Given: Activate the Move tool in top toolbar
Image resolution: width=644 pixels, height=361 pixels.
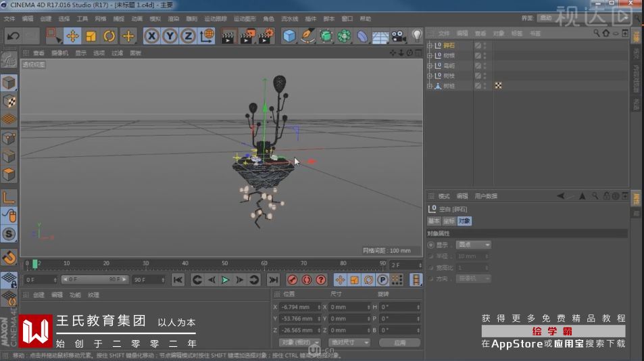Looking at the screenshot, I should pos(73,36).
